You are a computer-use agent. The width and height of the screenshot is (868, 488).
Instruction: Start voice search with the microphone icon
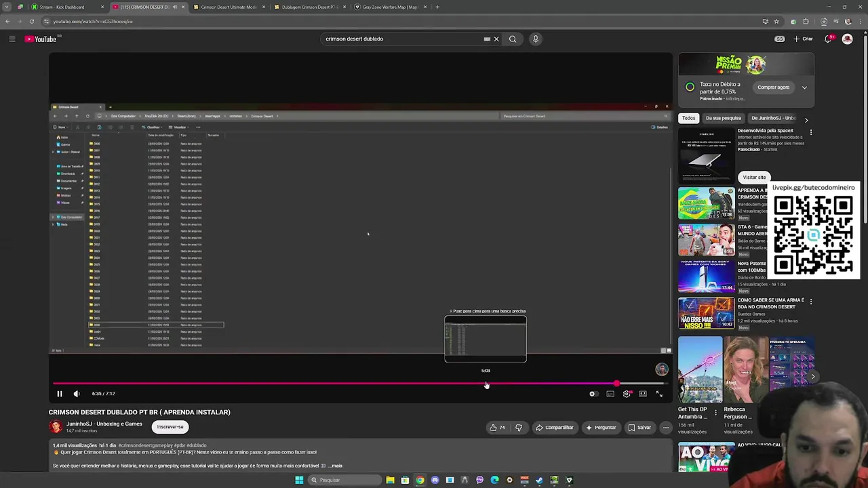[x=536, y=39]
